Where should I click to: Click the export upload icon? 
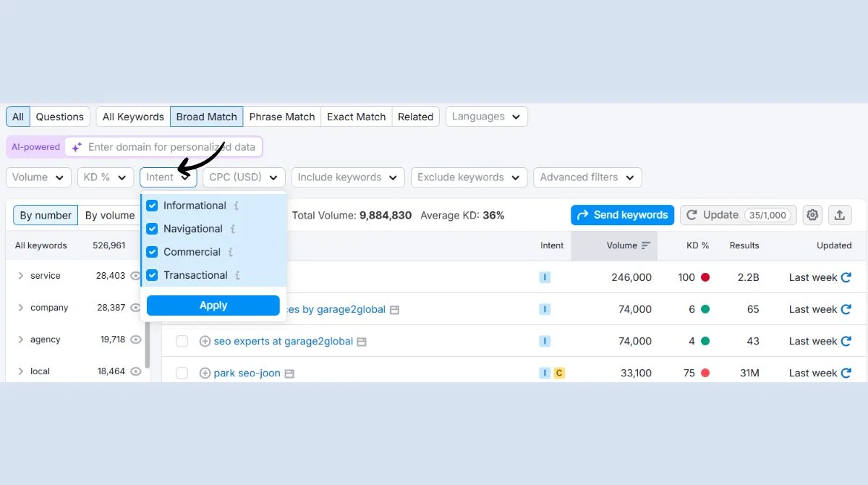(840, 215)
